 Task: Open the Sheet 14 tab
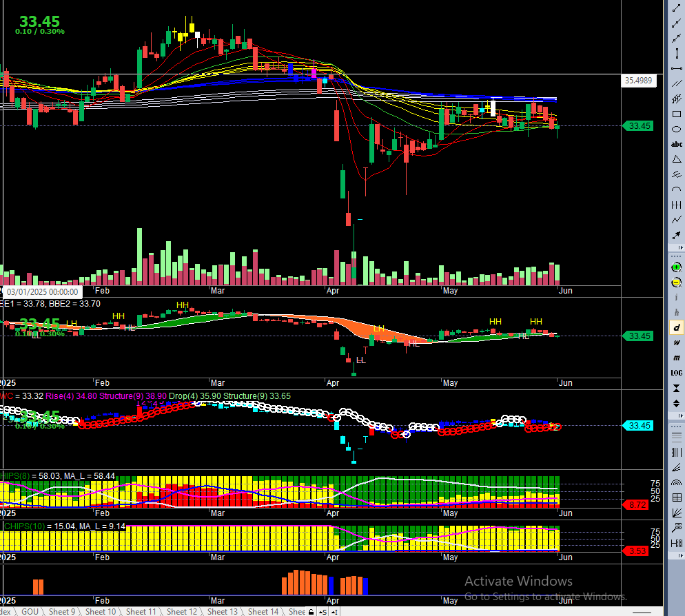pyautogui.click(x=263, y=612)
